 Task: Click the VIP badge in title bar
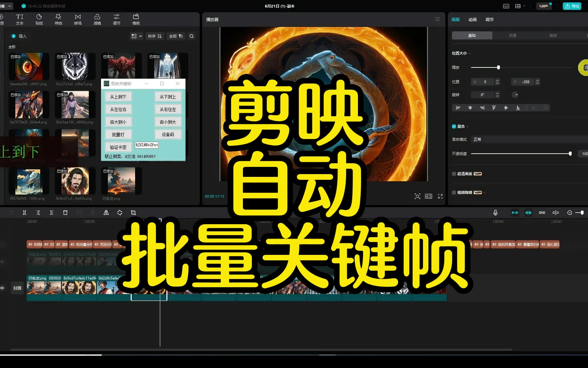tap(544, 6)
